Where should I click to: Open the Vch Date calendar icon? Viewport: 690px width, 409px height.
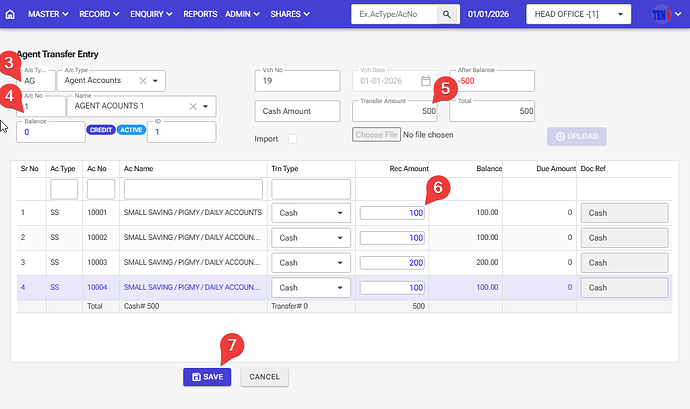425,81
